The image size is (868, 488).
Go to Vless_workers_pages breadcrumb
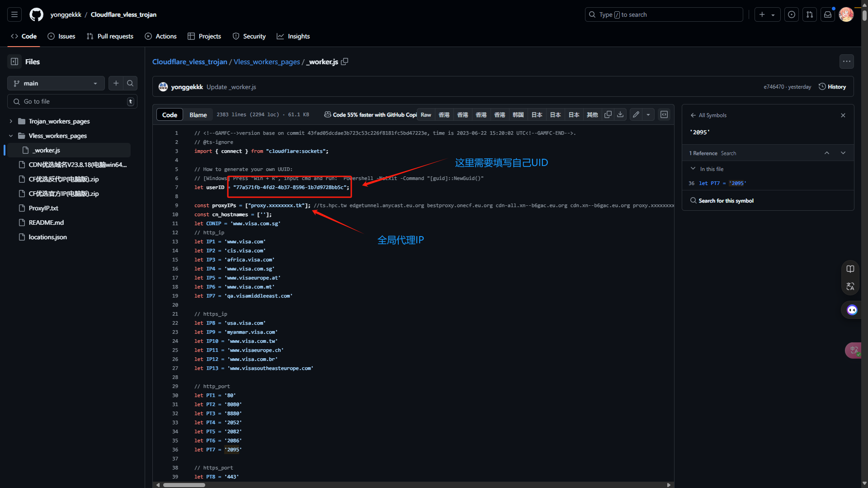click(267, 62)
